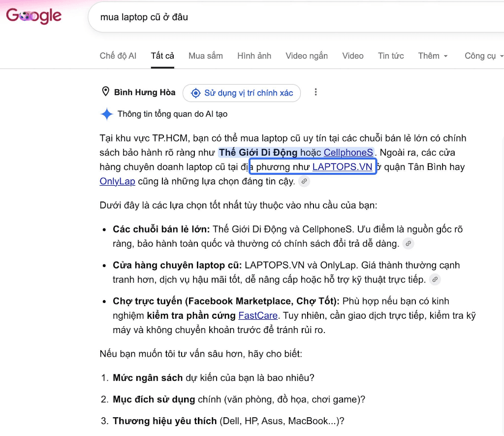Screen dimensions: 504x436
Task: Open the CellphoneS link
Action: [348, 152]
